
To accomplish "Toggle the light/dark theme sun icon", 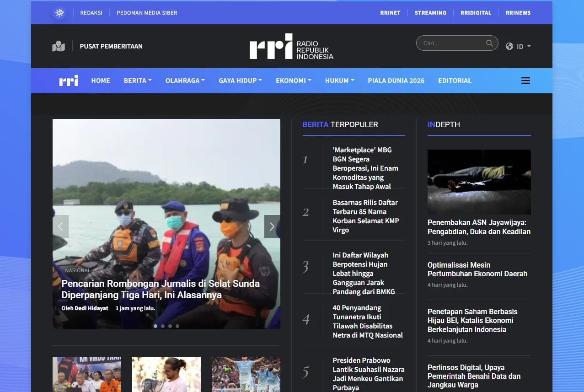I will [x=59, y=13].
